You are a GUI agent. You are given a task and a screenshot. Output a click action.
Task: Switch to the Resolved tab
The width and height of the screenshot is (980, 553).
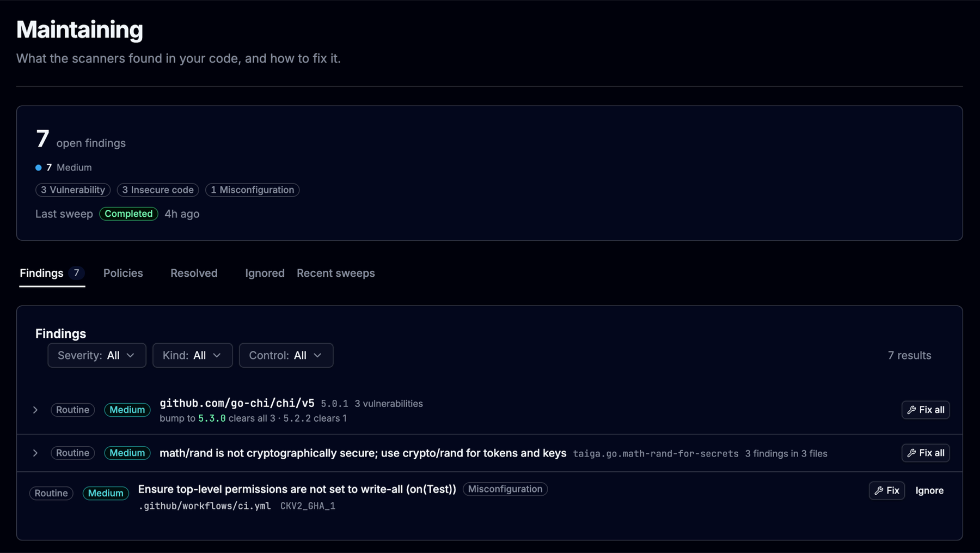click(194, 273)
